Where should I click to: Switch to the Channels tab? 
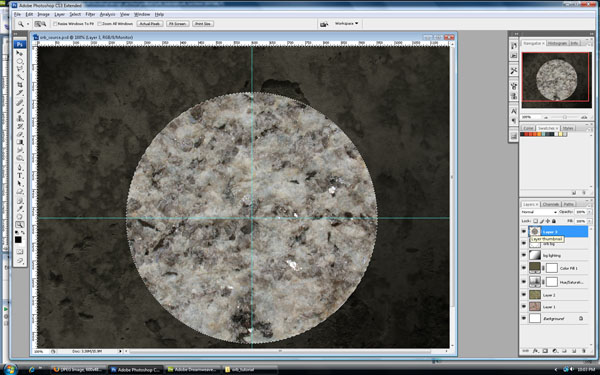point(551,204)
